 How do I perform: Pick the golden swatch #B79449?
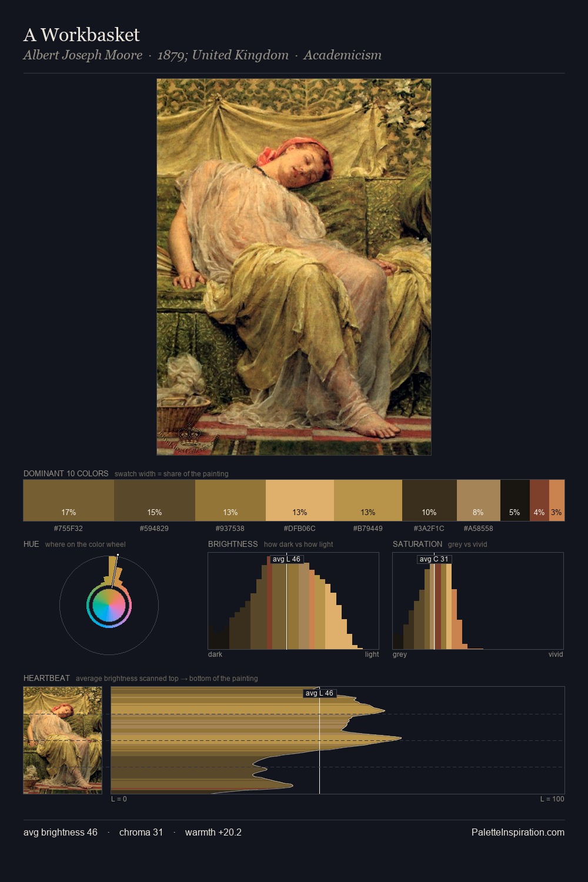pyautogui.click(x=368, y=500)
